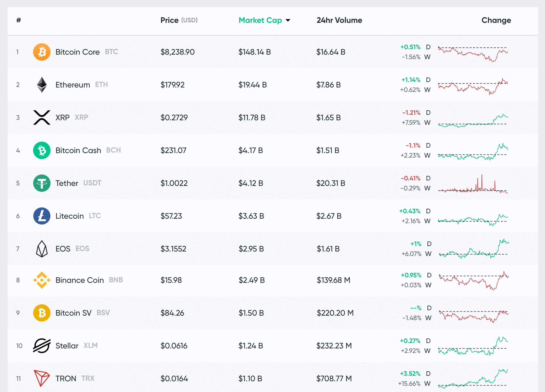Open the Ethereum coin link
The width and height of the screenshot is (545, 392).
73,85
